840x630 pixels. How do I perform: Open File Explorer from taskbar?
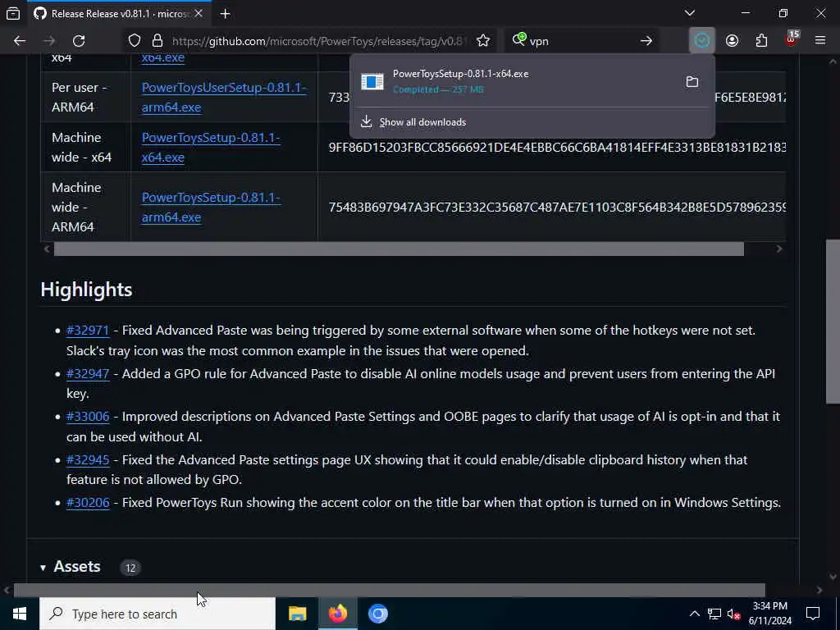click(297, 614)
